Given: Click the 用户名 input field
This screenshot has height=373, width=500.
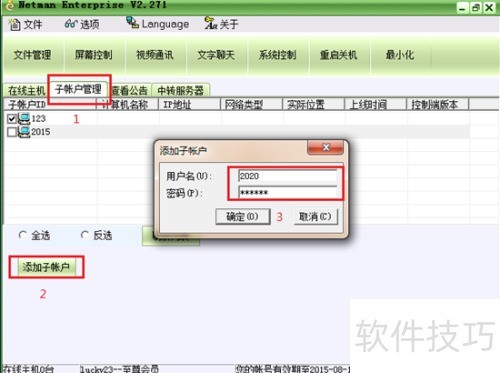Looking at the screenshot, I should [287, 176].
